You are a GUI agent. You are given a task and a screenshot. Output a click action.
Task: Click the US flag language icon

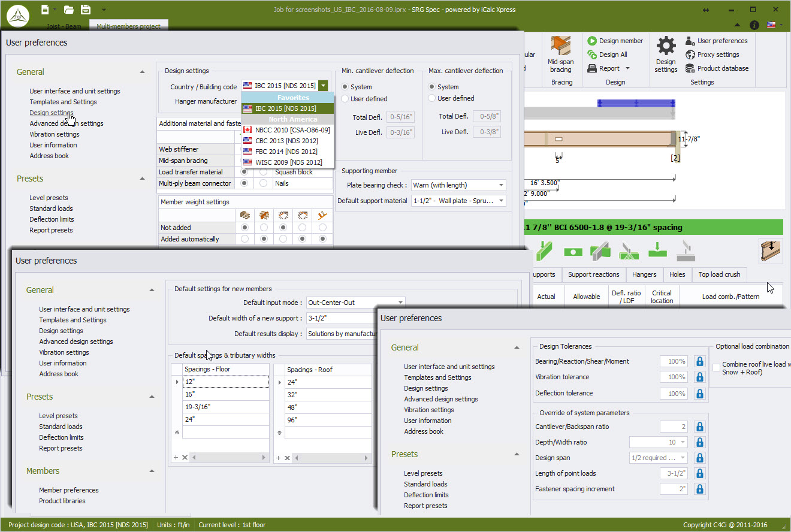pyautogui.click(x=771, y=25)
